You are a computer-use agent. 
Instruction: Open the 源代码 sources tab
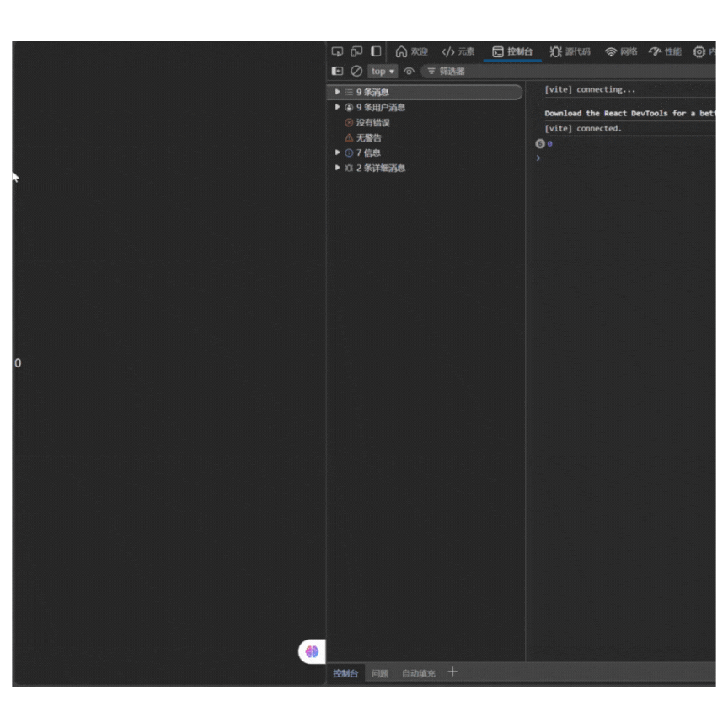570,51
